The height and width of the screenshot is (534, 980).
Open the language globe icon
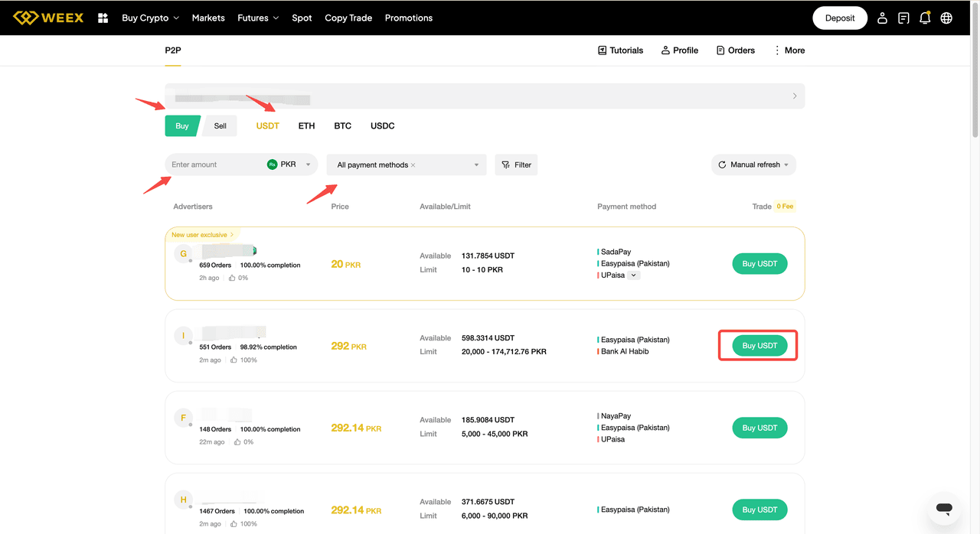point(946,18)
